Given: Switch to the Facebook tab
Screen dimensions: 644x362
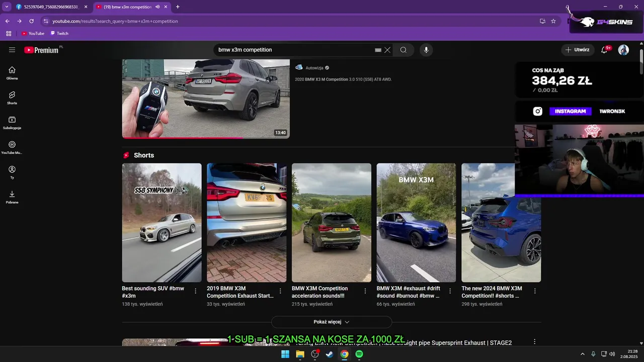Looking at the screenshot, I should tap(51, 7).
